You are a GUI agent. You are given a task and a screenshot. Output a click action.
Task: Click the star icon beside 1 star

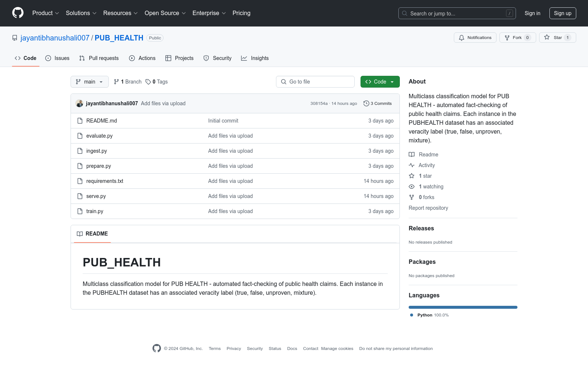click(412, 176)
